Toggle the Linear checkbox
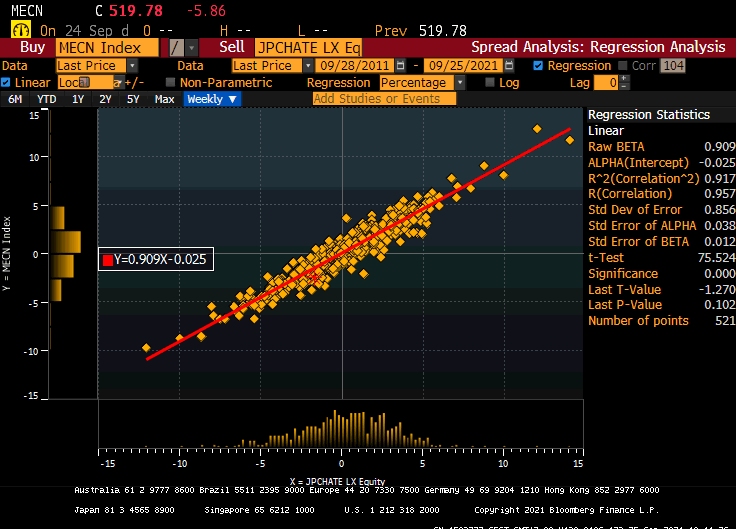 click(x=7, y=82)
